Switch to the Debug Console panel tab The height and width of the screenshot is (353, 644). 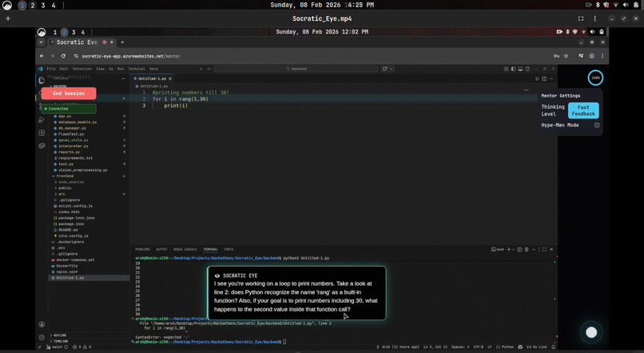click(x=185, y=249)
